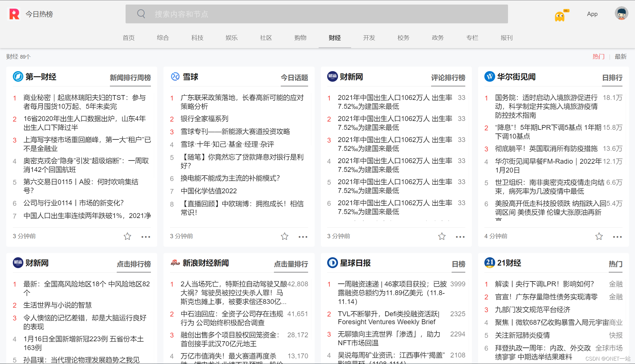The height and width of the screenshot is (364, 635).
Task: Open the 今日话题 list tab
Action: click(x=294, y=77)
